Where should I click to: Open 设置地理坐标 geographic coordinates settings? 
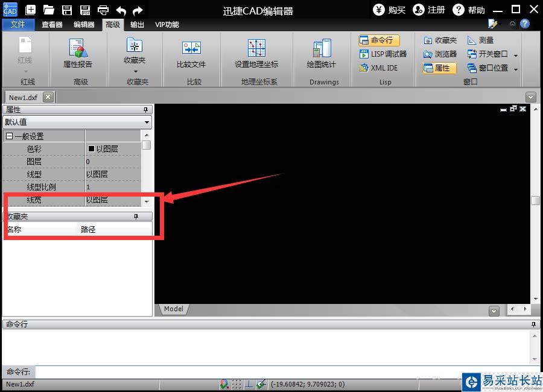pos(256,53)
